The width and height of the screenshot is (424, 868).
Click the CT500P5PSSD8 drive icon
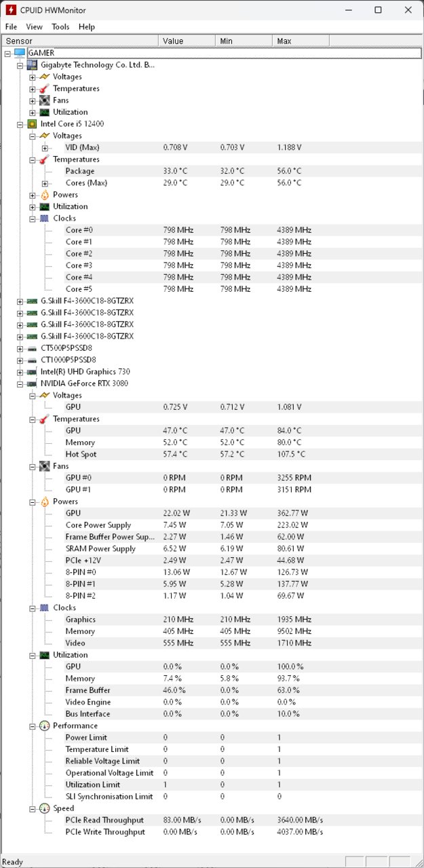[x=32, y=348]
